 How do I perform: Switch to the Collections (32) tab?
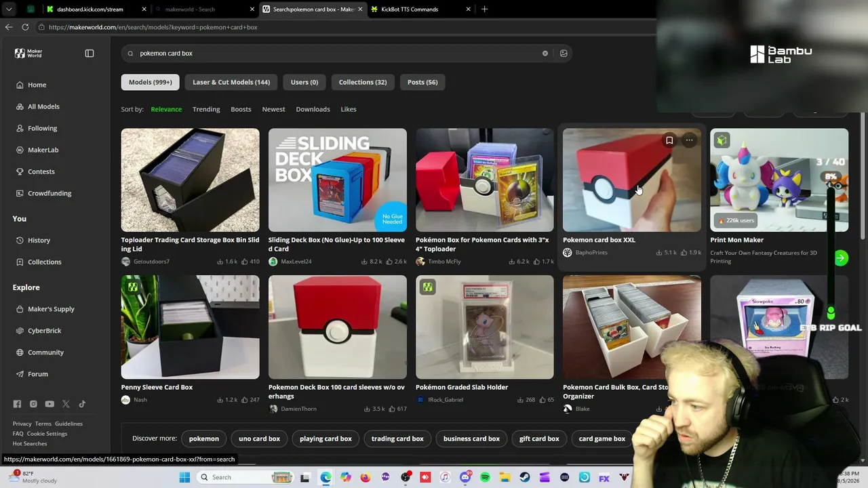[363, 82]
